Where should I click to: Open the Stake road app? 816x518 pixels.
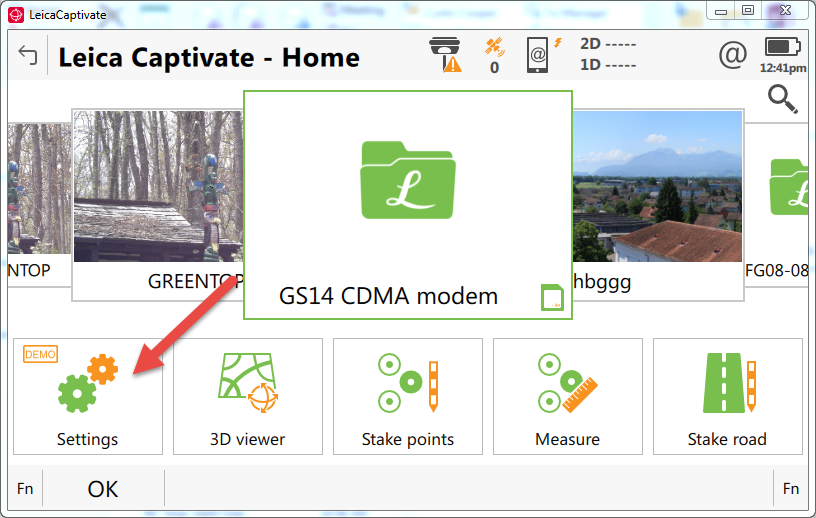[x=727, y=396]
